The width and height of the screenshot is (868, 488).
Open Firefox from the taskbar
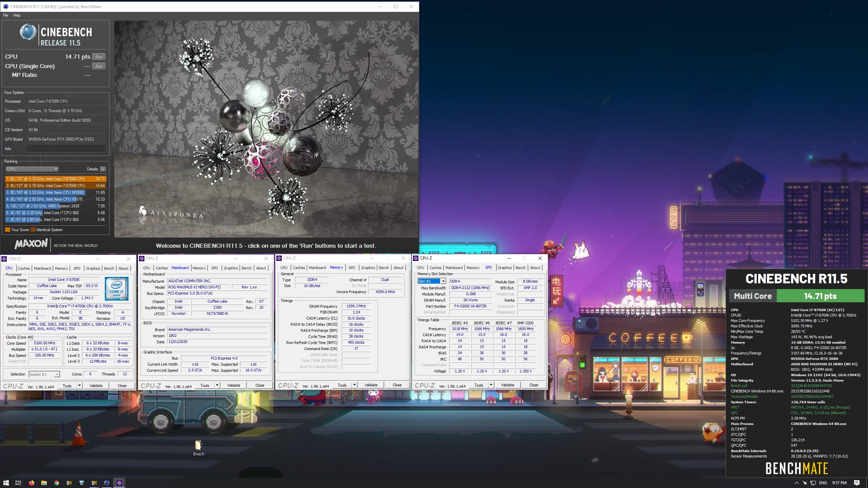[31, 483]
